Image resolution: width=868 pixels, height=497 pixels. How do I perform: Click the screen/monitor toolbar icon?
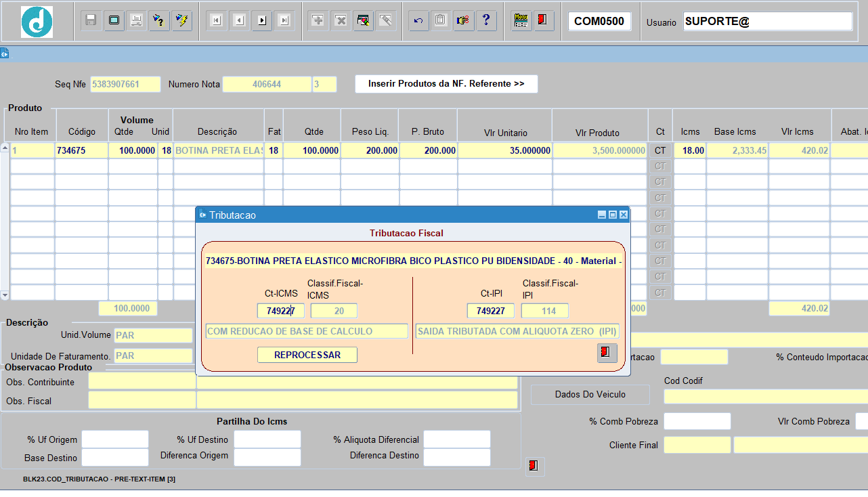coord(114,20)
